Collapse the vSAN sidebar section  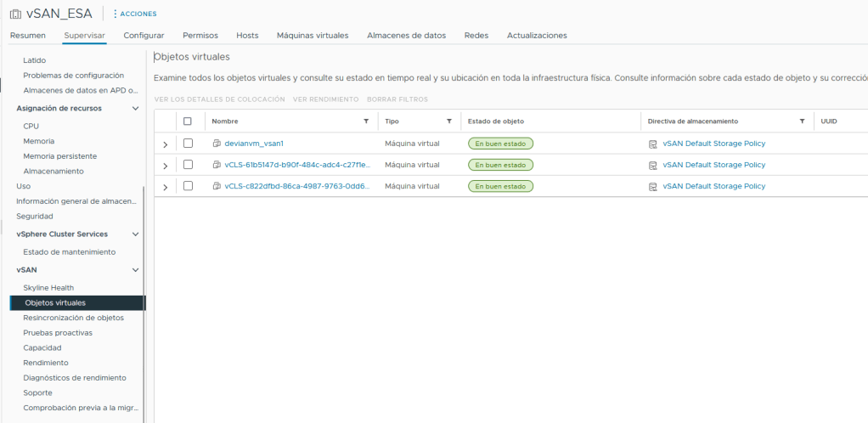pos(135,270)
